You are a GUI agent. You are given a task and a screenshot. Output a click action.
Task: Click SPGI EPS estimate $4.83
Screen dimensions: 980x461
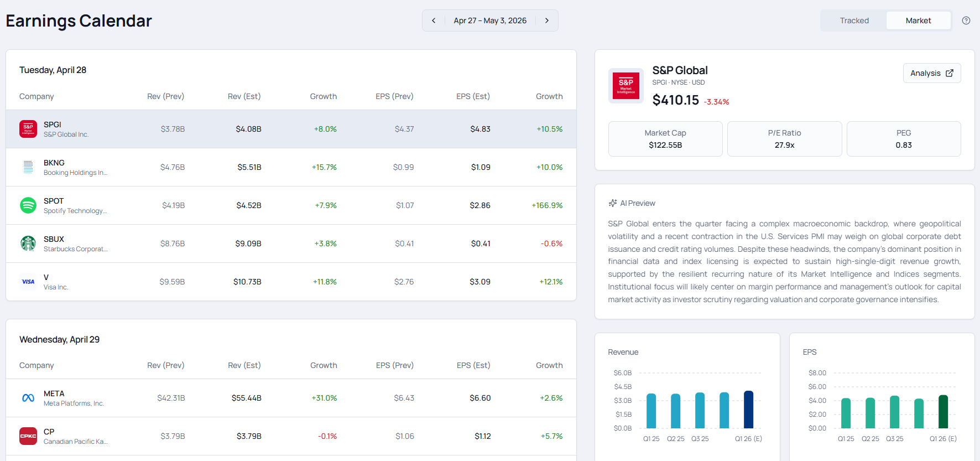(x=480, y=129)
